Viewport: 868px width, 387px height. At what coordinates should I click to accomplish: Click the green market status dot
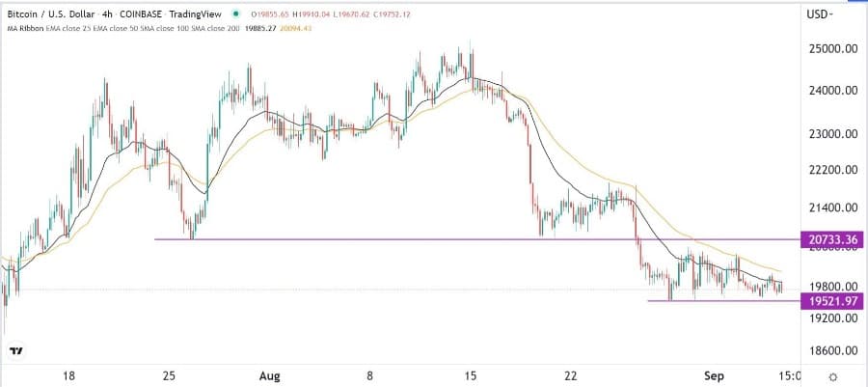[x=237, y=14]
